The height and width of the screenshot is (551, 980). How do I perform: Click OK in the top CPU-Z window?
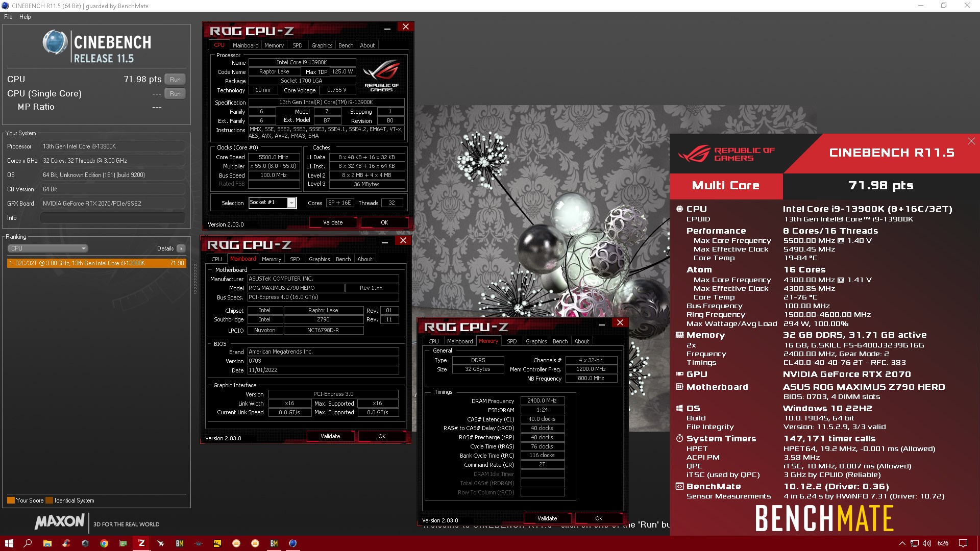(384, 222)
